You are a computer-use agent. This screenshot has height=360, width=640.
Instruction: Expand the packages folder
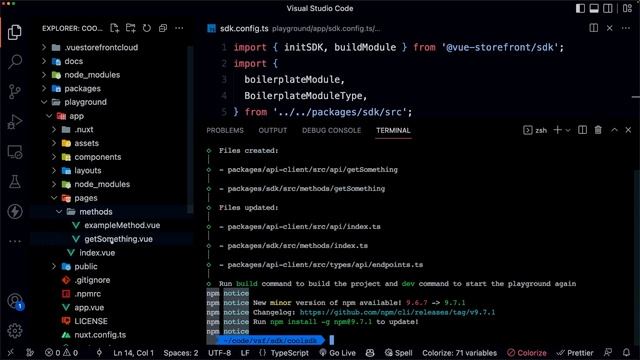pos(44,89)
